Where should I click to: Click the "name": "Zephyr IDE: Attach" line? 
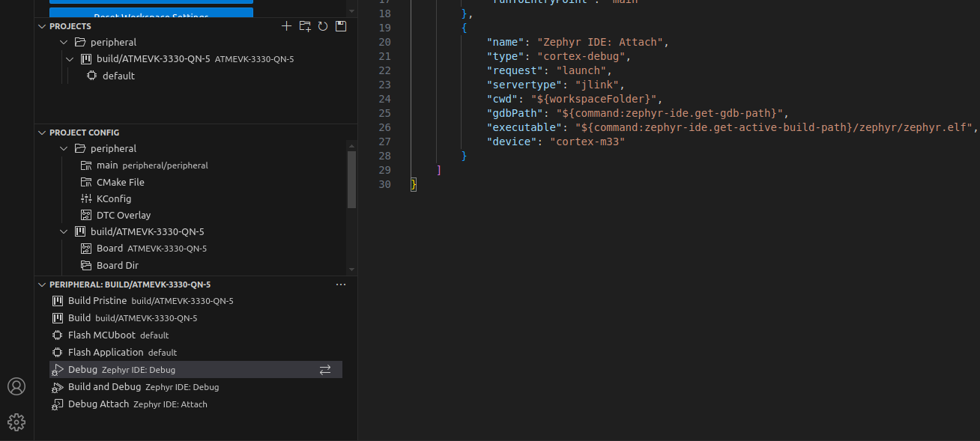(x=578, y=42)
